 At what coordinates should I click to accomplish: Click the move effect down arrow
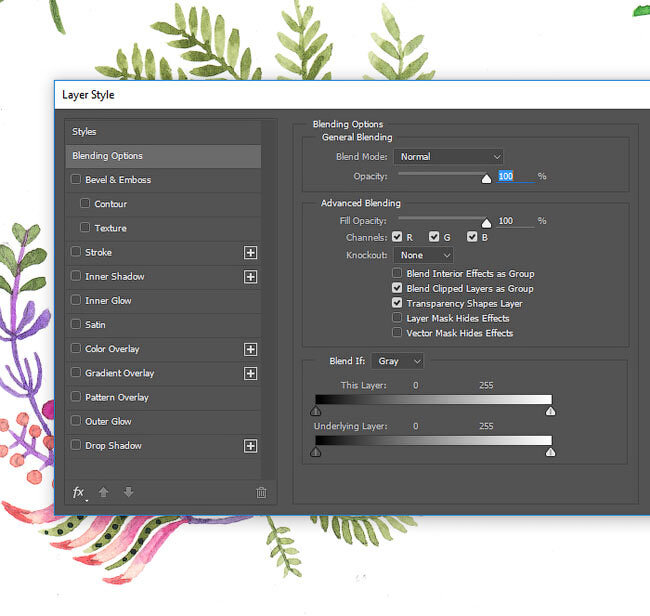click(x=129, y=492)
